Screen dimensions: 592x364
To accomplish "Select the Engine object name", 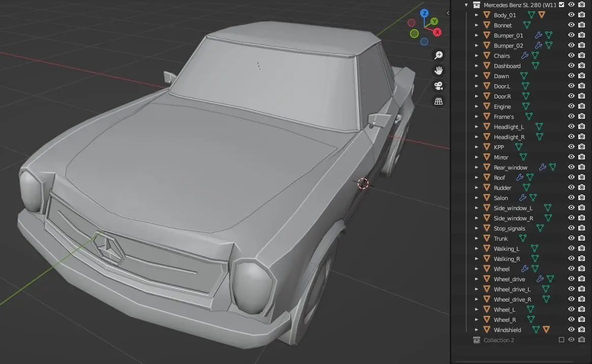I will 502,107.
